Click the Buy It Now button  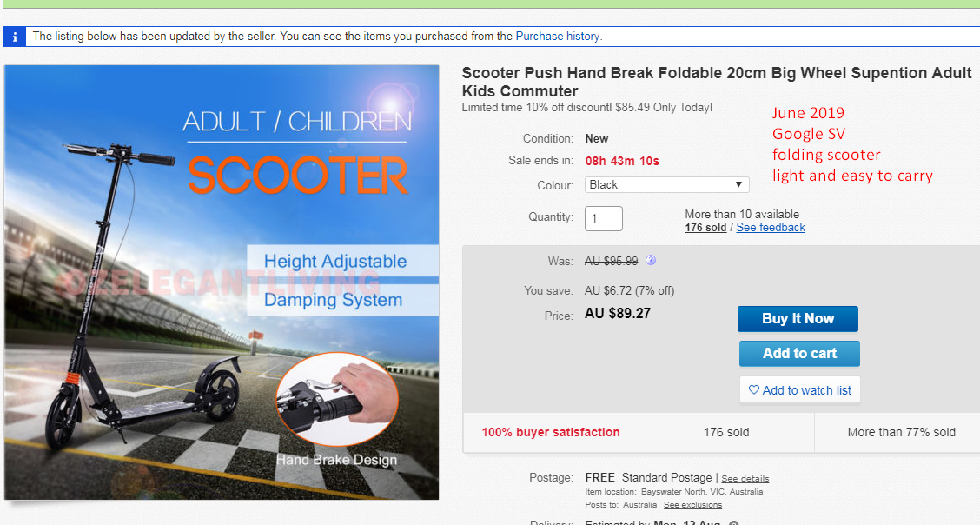tap(798, 319)
